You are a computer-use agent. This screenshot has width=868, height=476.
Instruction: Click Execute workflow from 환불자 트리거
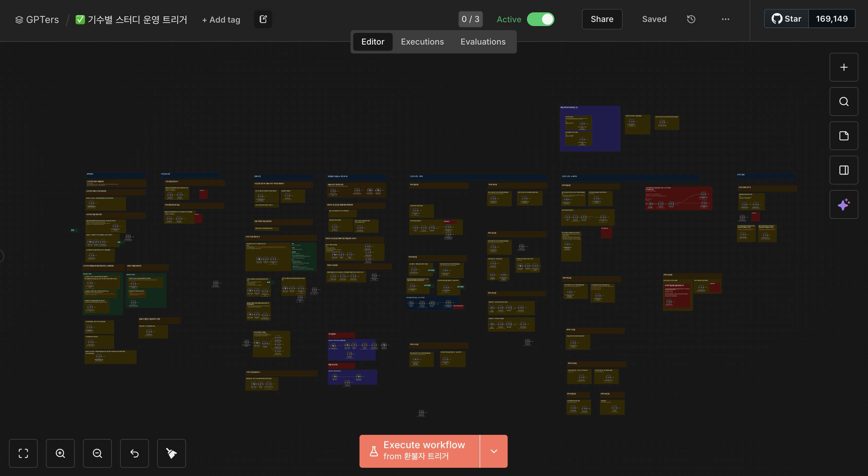pos(419,451)
